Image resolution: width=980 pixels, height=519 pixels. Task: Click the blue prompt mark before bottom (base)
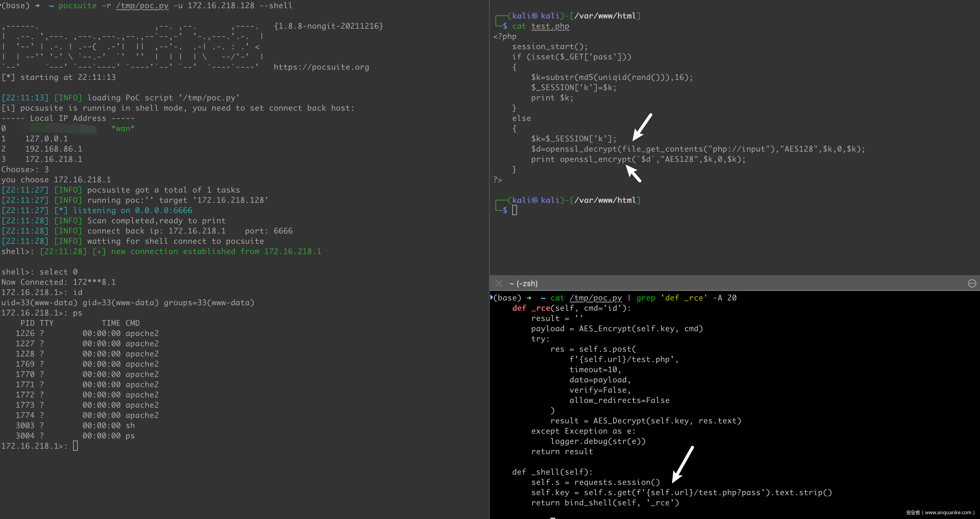pyautogui.click(x=491, y=297)
